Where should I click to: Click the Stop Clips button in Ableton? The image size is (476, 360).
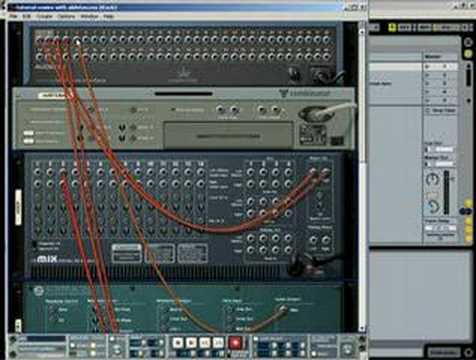[x=441, y=110]
